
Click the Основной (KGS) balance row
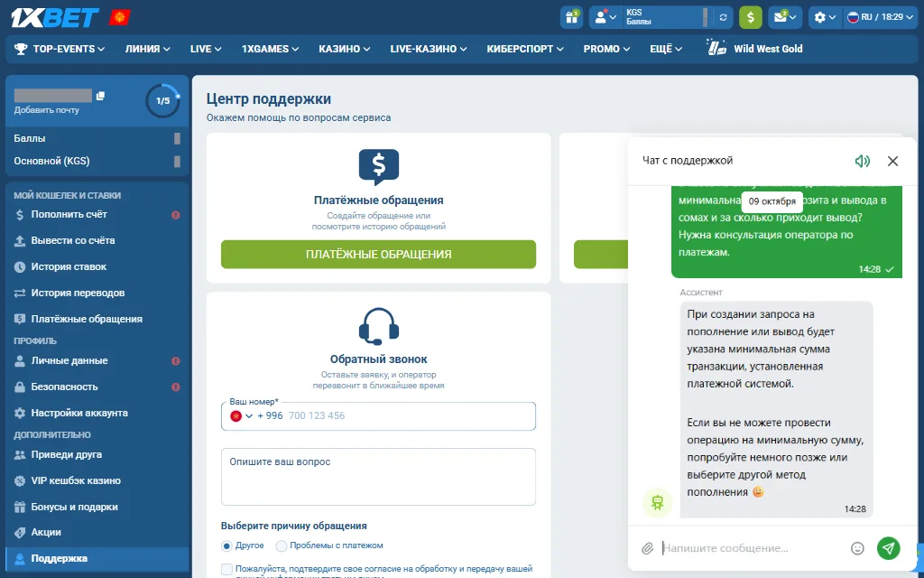coord(97,161)
